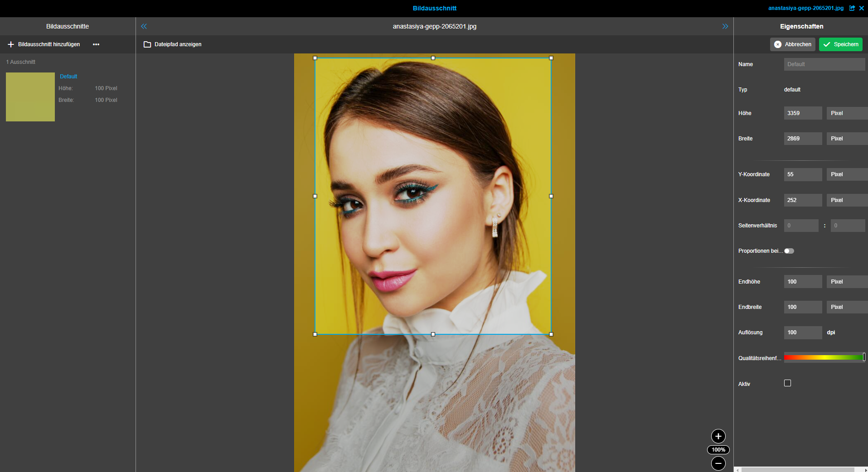Screen dimensions: 868x472
Task: Toggle the crop selection handle at top center
Action: [x=433, y=58]
